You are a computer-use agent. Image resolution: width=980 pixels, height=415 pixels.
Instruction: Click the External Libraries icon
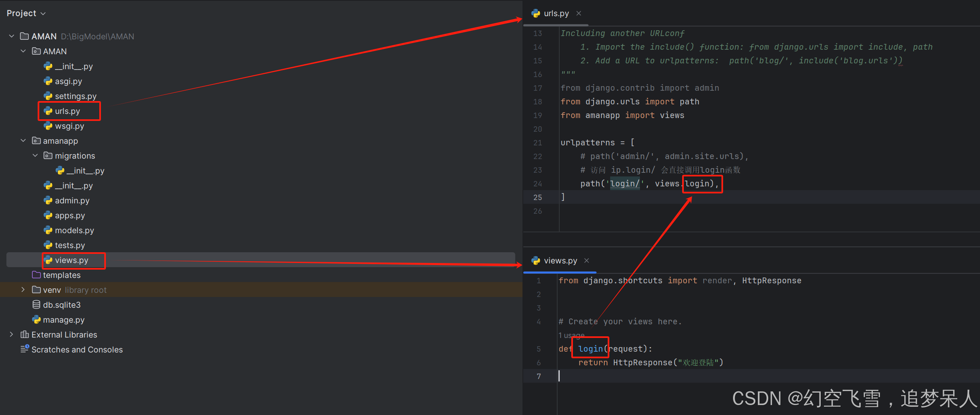pos(24,334)
